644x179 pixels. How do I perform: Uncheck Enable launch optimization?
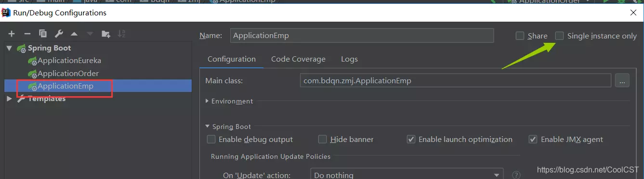(411, 140)
